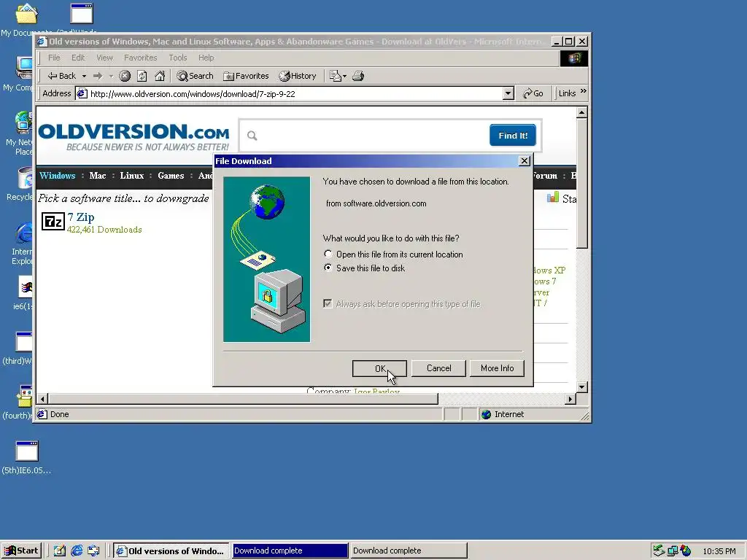Click the 7 Zip title link
This screenshot has height=560, width=747.
point(81,217)
